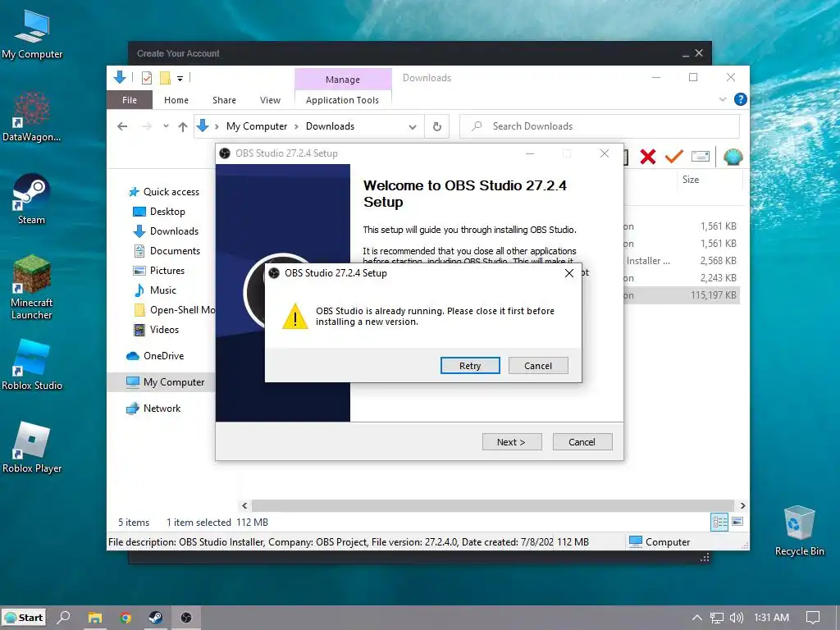Open taskbar search magnifier
840x630 pixels.
pos(64,618)
